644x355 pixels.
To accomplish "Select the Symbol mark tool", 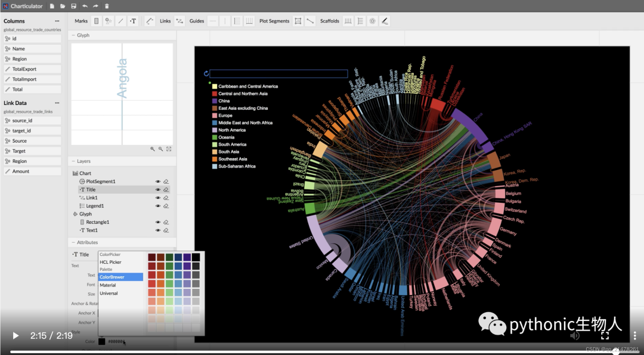I will (109, 21).
